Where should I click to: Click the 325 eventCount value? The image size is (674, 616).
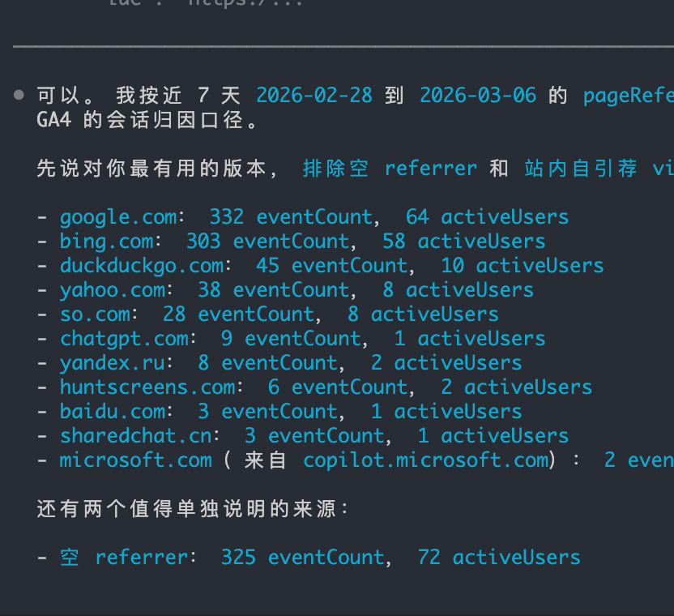303,558
